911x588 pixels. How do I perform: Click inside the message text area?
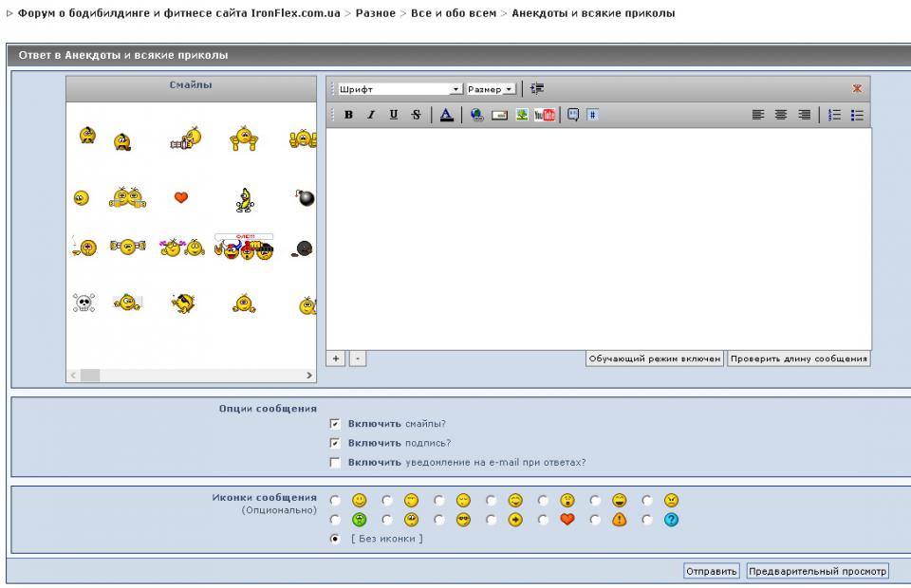(598, 237)
